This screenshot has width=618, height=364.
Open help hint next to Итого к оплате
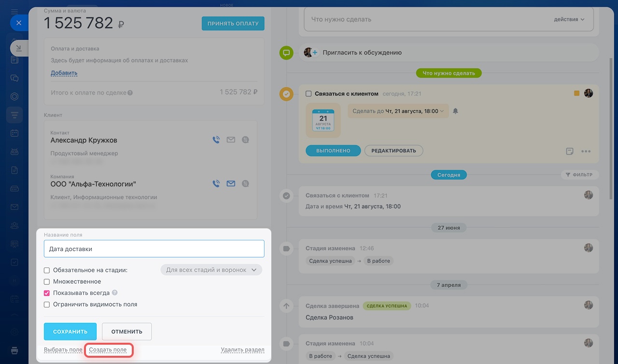130,93
